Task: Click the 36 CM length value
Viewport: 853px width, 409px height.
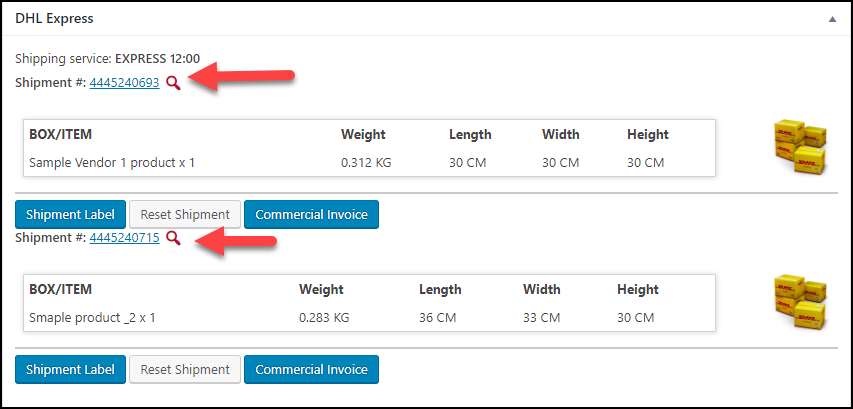Action: (x=437, y=318)
